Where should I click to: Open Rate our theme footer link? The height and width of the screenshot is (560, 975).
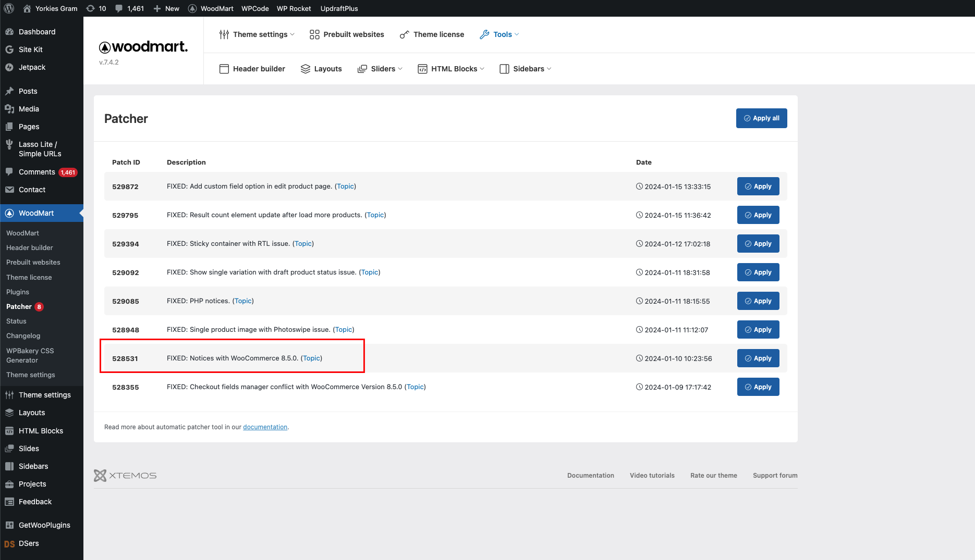pos(713,476)
